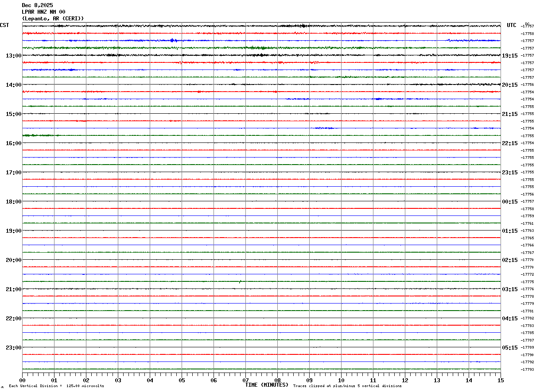
Task: Click the DC offset value -17793
Action: [528, 369]
